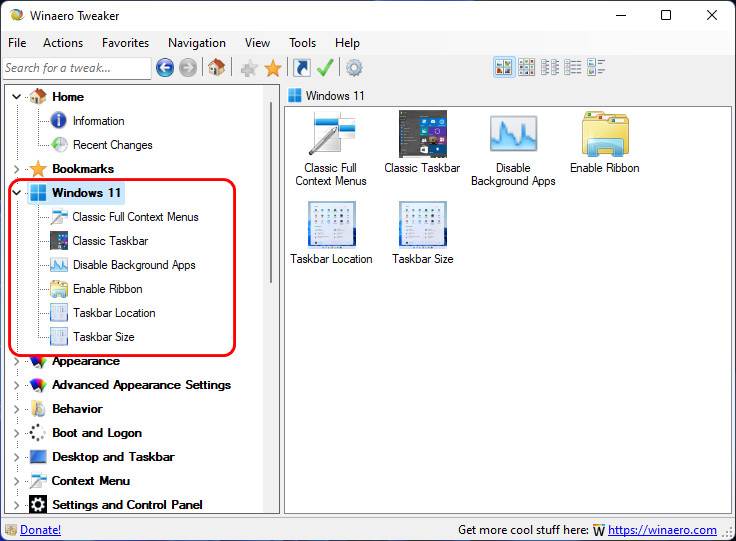Switch to list view mode
Screen dimensions: 736x541
[x=550, y=67]
